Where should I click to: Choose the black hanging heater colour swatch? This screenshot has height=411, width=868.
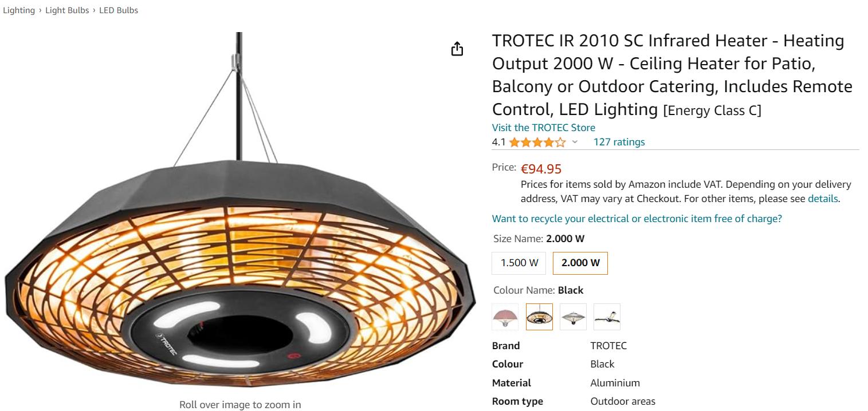(539, 317)
